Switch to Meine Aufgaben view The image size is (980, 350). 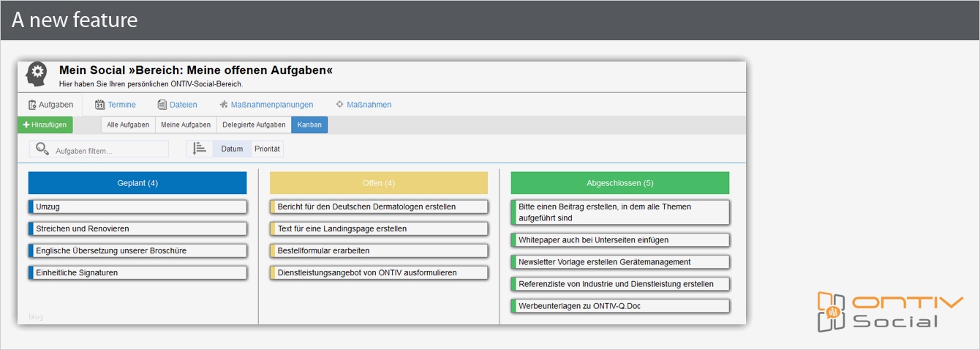coord(186,125)
